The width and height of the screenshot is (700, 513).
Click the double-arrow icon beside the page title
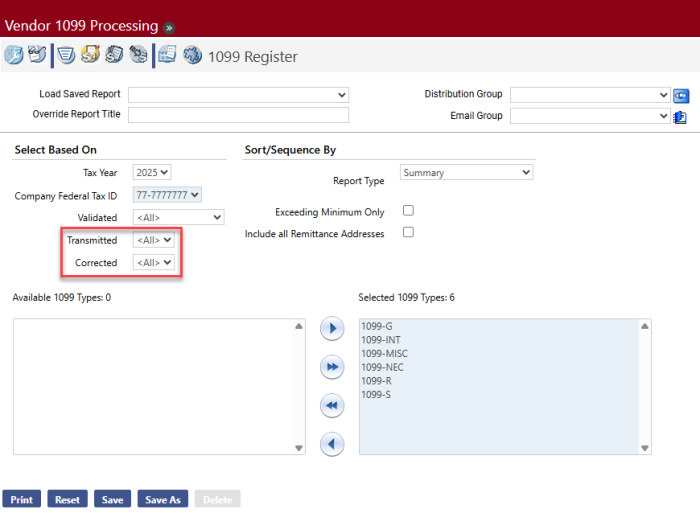(170, 27)
